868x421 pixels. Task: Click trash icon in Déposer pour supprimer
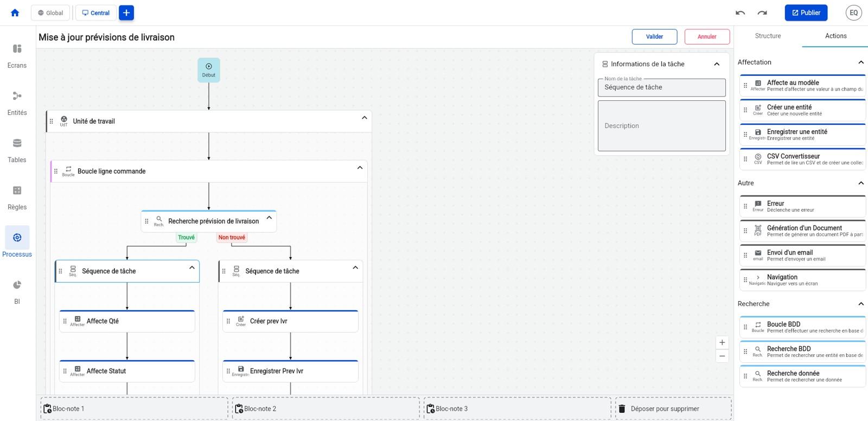[x=622, y=409]
